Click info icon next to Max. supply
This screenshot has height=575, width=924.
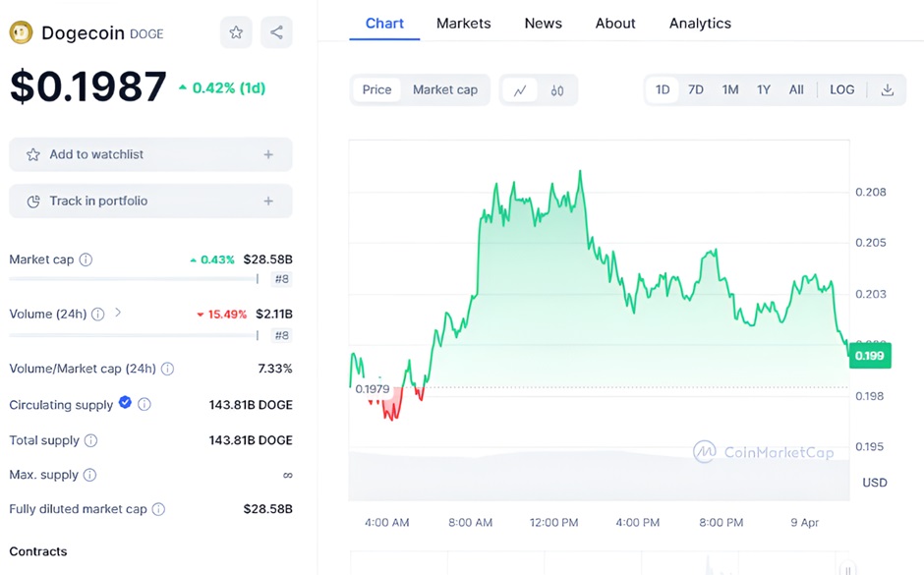[x=89, y=475]
